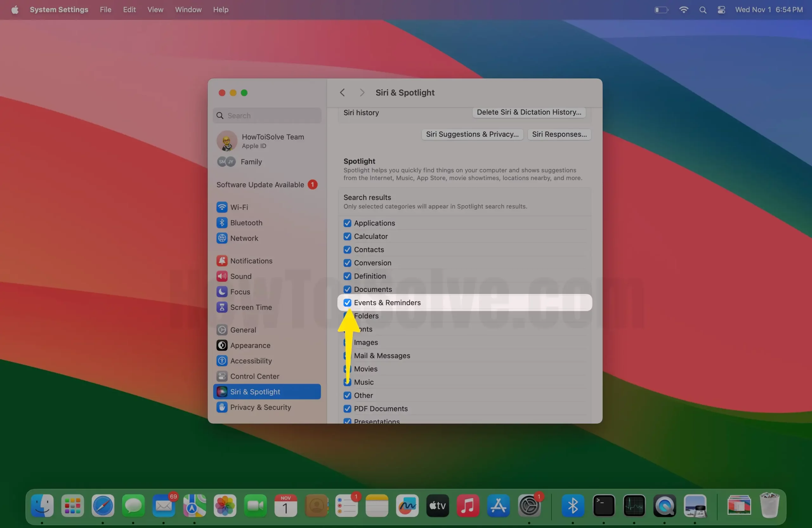
Task: Open Siri Suggestions & Privacy
Action: click(x=472, y=134)
